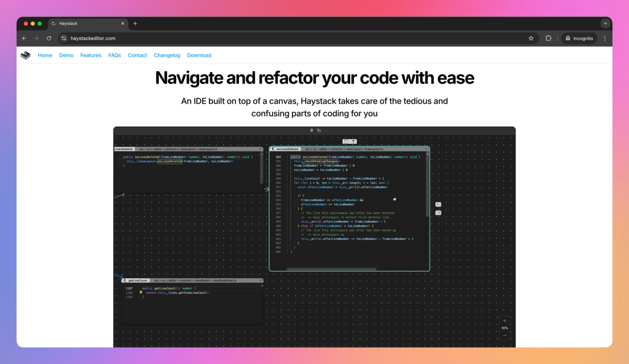Screen dimensions: 629x364
Task: Select the getLineCount editor tab
Action: [135, 281]
